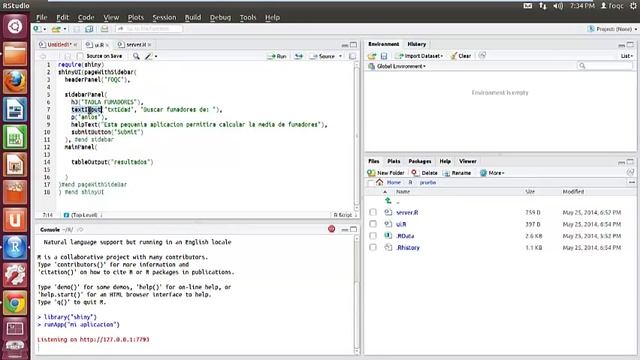Open the .Rhistory file link
Image resolution: width=640 pixels, height=360 pixels.
[x=408, y=247]
